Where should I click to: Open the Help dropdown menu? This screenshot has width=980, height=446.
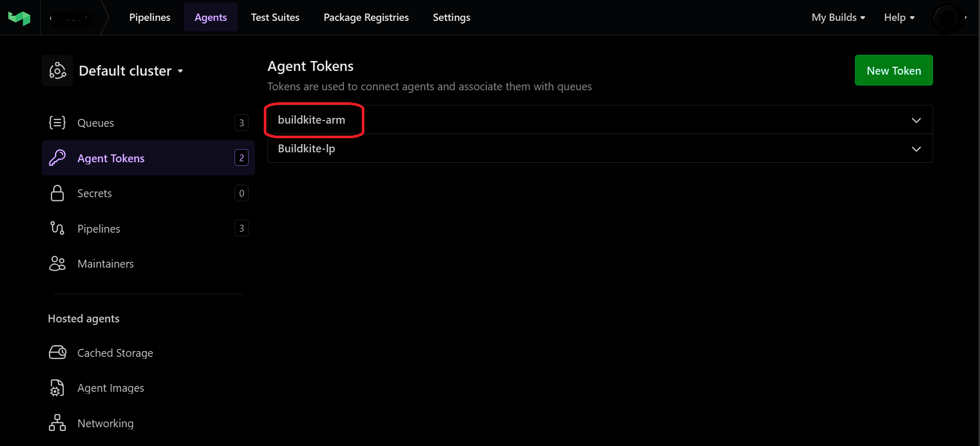tap(899, 17)
